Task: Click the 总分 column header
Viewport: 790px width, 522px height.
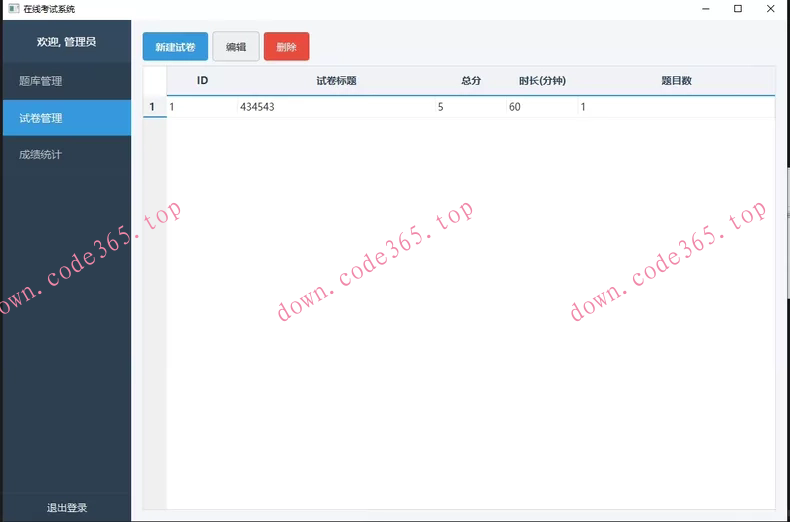Action: tap(471, 81)
